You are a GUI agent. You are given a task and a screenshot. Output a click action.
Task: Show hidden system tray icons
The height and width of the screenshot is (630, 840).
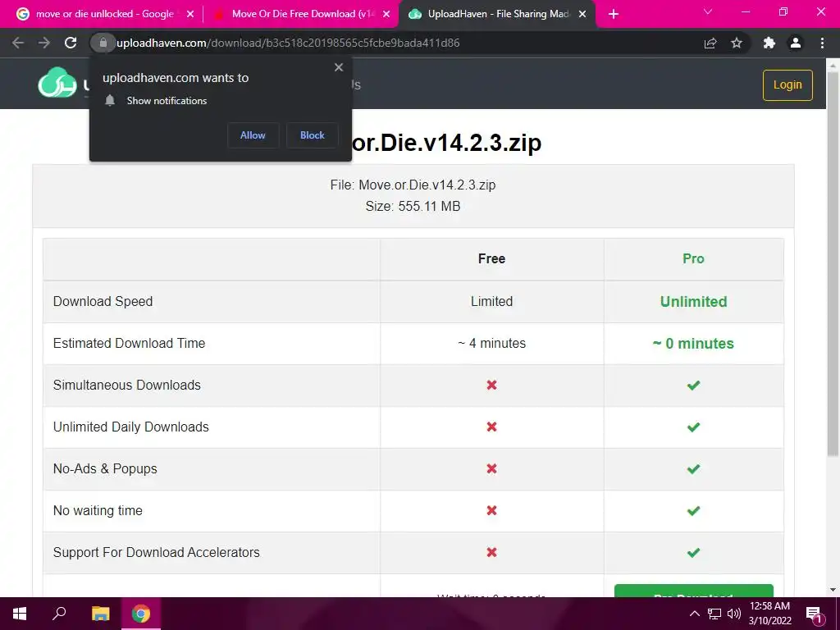(694, 614)
